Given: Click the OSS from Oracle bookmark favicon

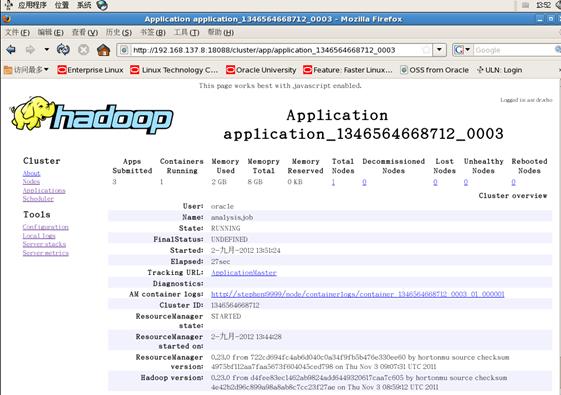Looking at the screenshot, I should tap(404, 70).
